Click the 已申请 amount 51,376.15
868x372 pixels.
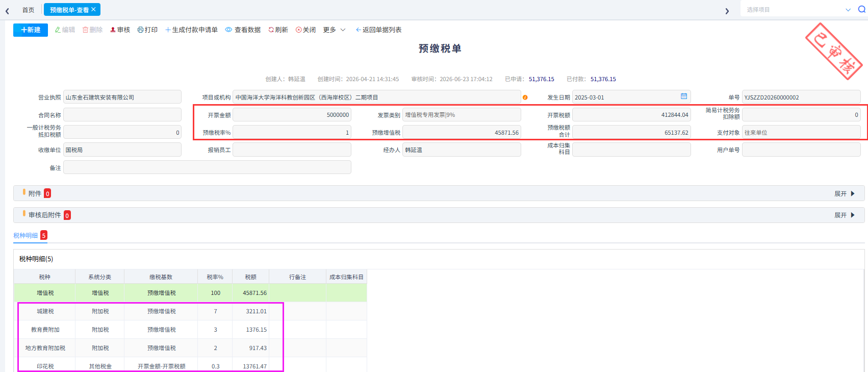point(542,79)
